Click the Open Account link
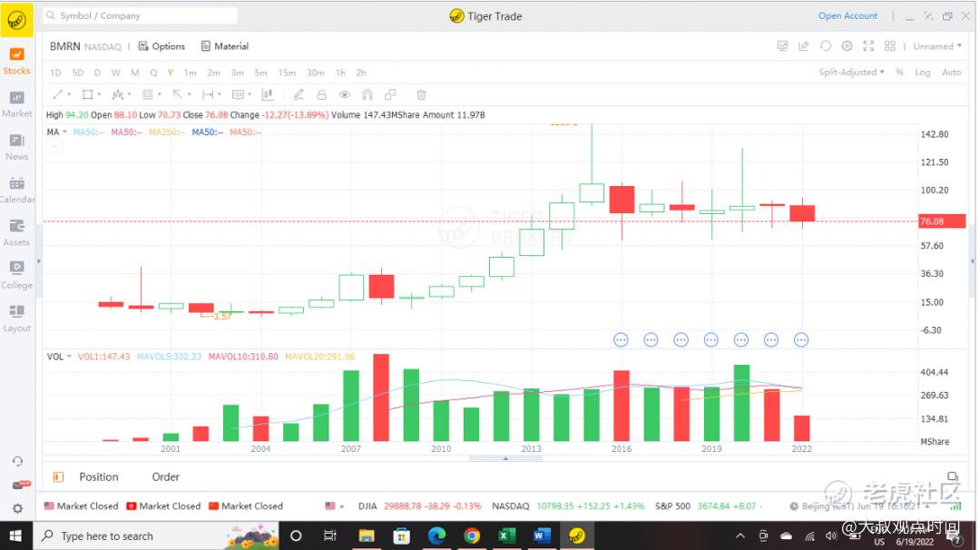The image size is (980, 550). click(848, 15)
